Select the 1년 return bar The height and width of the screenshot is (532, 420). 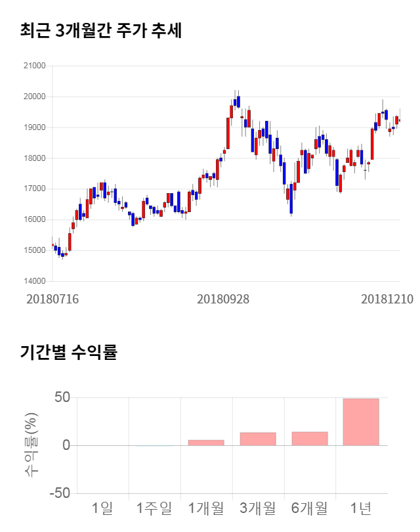coord(361,422)
